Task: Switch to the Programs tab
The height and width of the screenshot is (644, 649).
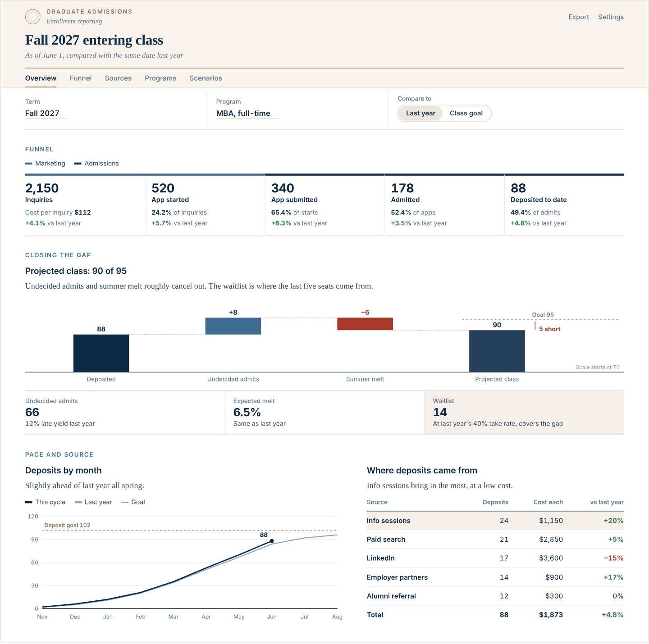Action: pos(160,78)
